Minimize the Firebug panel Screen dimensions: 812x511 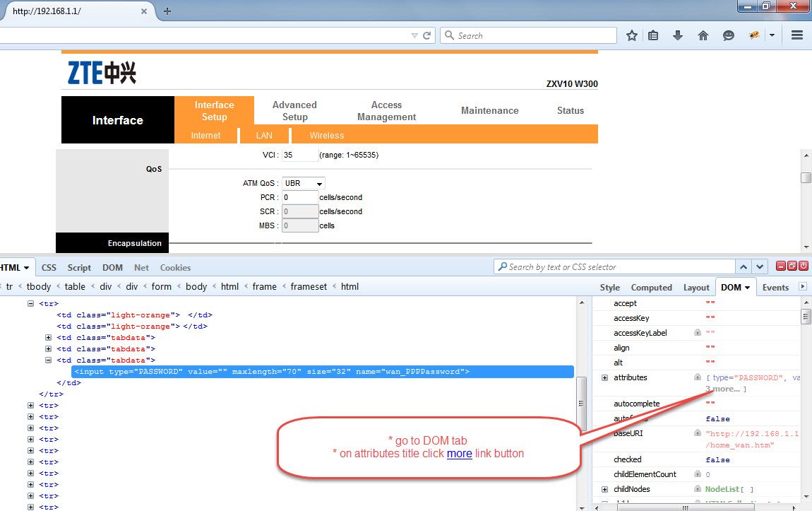point(779,267)
